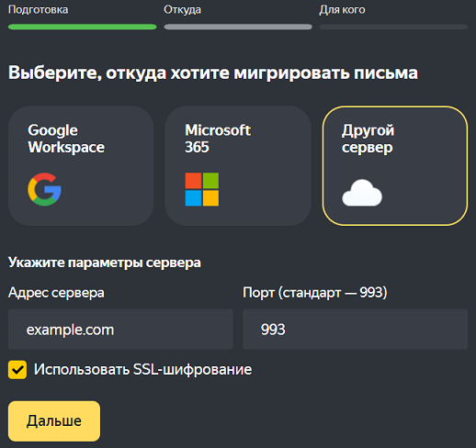The width and height of the screenshot is (476, 448).
Task: Click the "Укажите параметры сервера" heading
Action: click(x=105, y=263)
